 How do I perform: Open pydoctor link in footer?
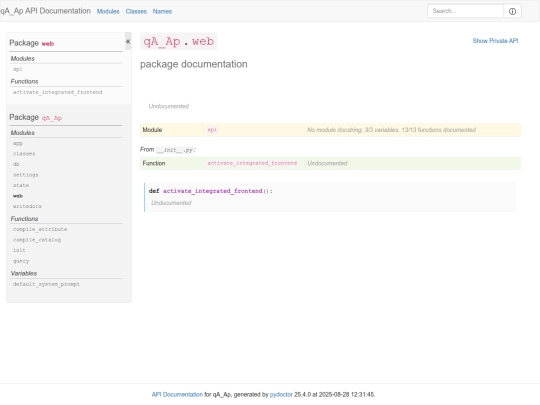[281, 395]
